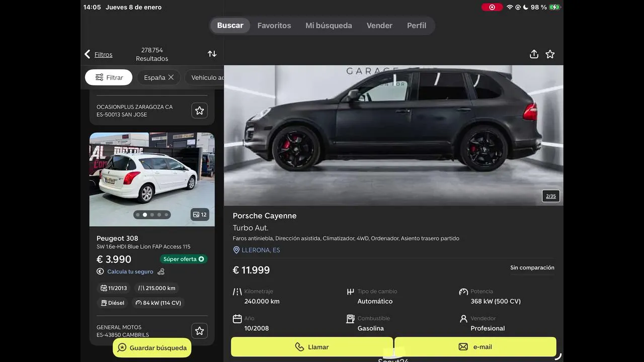644x362 pixels.
Task: Tap the Combustible fuel pump icon
Action: [351, 319]
